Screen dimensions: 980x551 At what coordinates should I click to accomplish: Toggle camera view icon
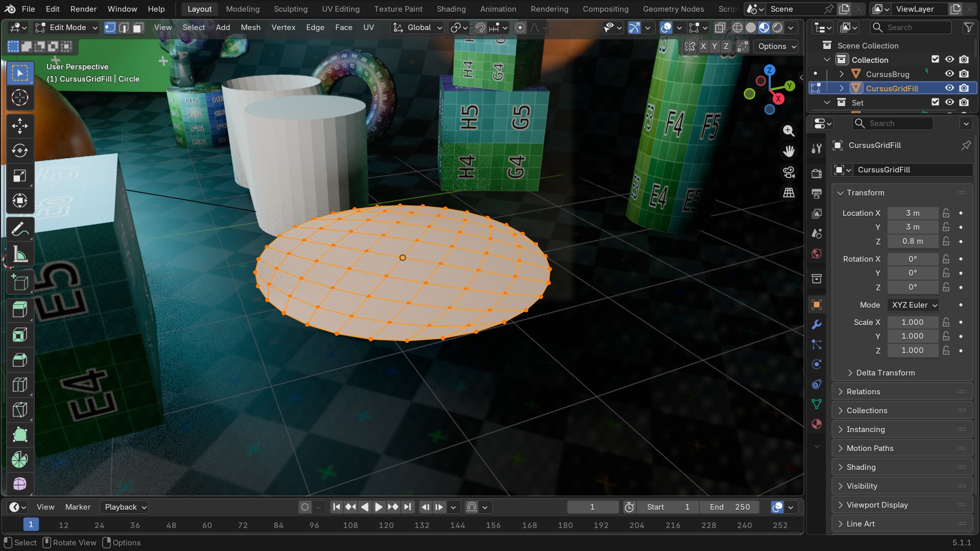click(x=789, y=172)
